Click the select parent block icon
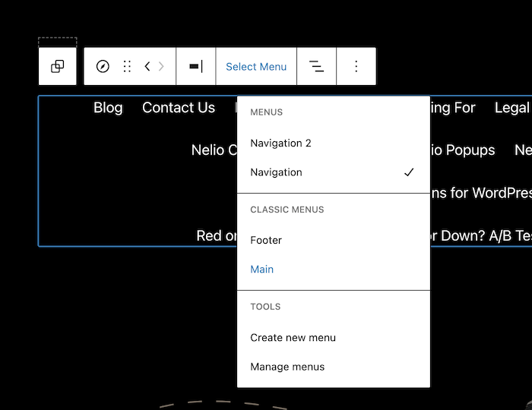This screenshot has width=532, height=410. coord(57,66)
